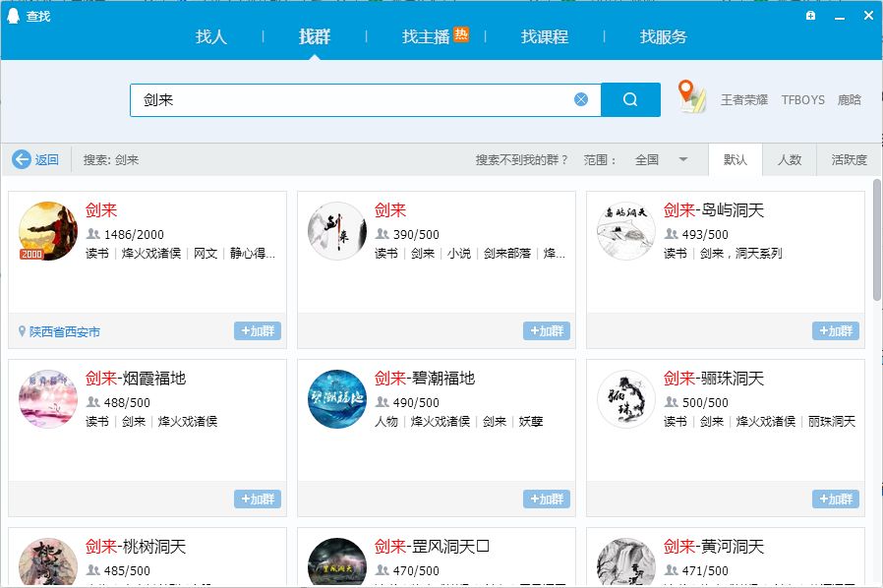Click the 剑来-骊珠洞天 group avatar
The height and width of the screenshot is (588, 883).
click(x=626, y=399)
